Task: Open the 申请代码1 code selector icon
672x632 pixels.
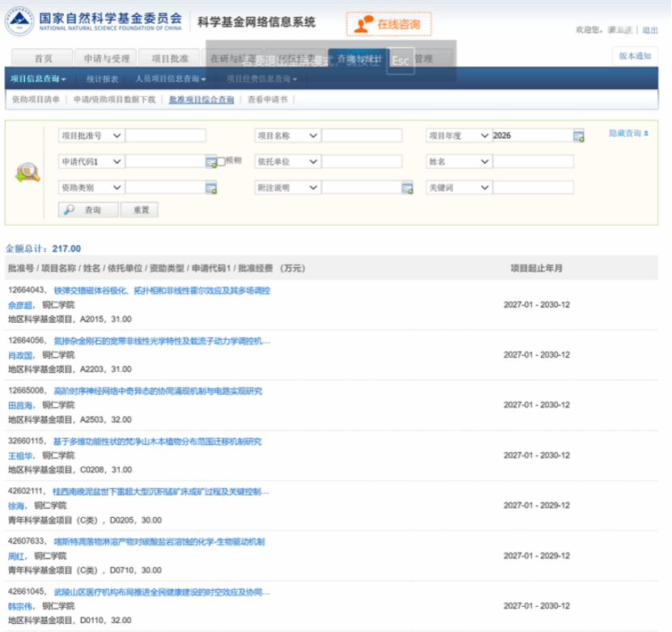Action: [x=211, y=162]
